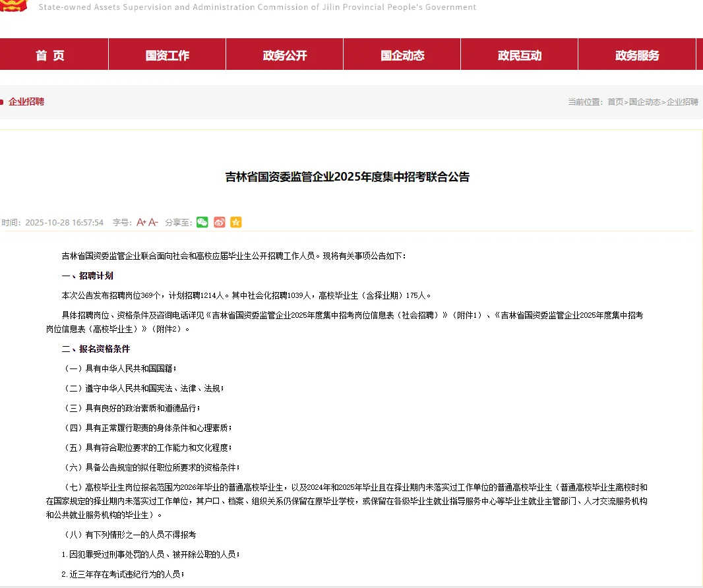Click 首页 in the breadcrumb trail
The width and height of the screenshot is (703, 588).
point(615,102)
